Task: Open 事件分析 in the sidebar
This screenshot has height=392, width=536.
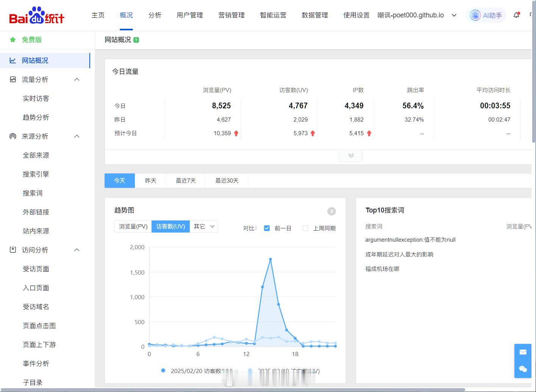Action: (36, 363)
